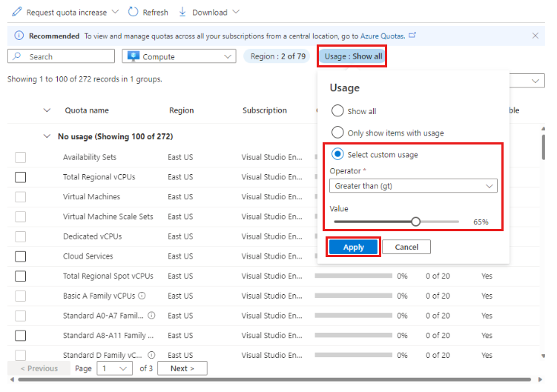Open the Azure Quotas external link icon
This screenshot has height=392, width=557.
click(x=413, y=36)
